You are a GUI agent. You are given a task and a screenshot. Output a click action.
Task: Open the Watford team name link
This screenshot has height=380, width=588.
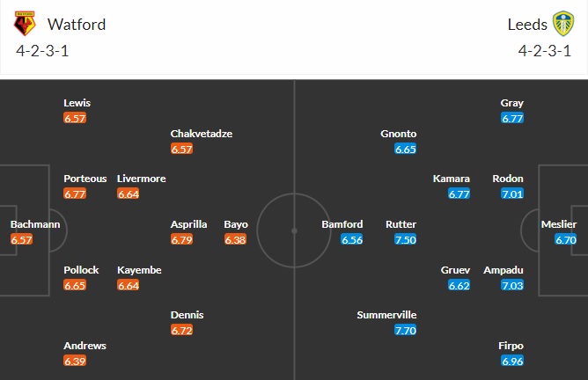77,25
